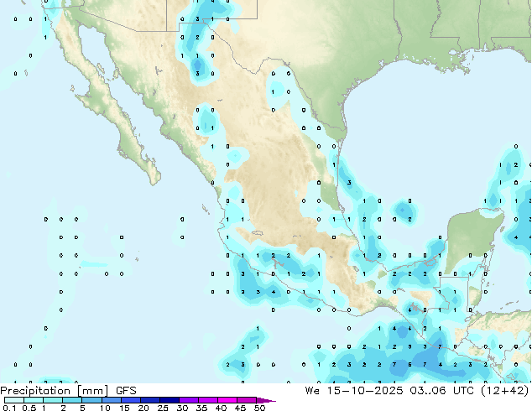Click the "0.5" legend tick label
Viewport: 532px width, 411px height.
coord(29,408)
